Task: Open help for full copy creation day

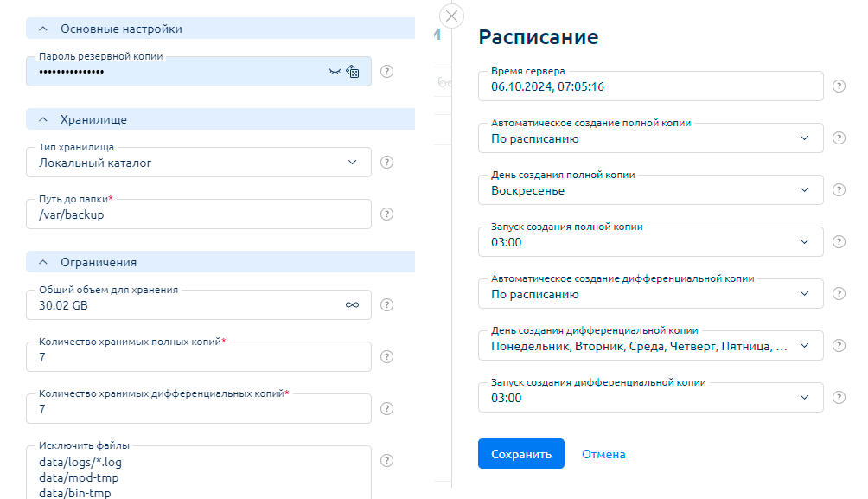Action: [x=839, y=190]
